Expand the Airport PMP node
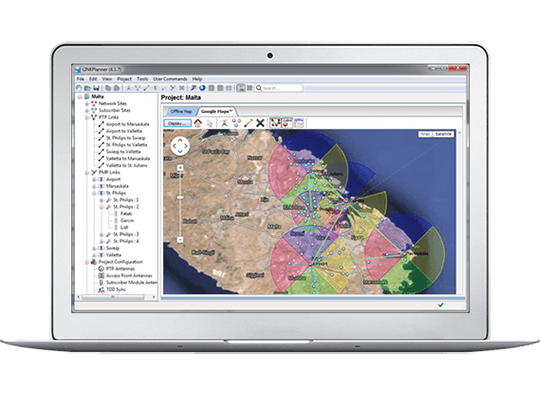The width and height of the screenshot is (540, 409). tap(94, 179)
